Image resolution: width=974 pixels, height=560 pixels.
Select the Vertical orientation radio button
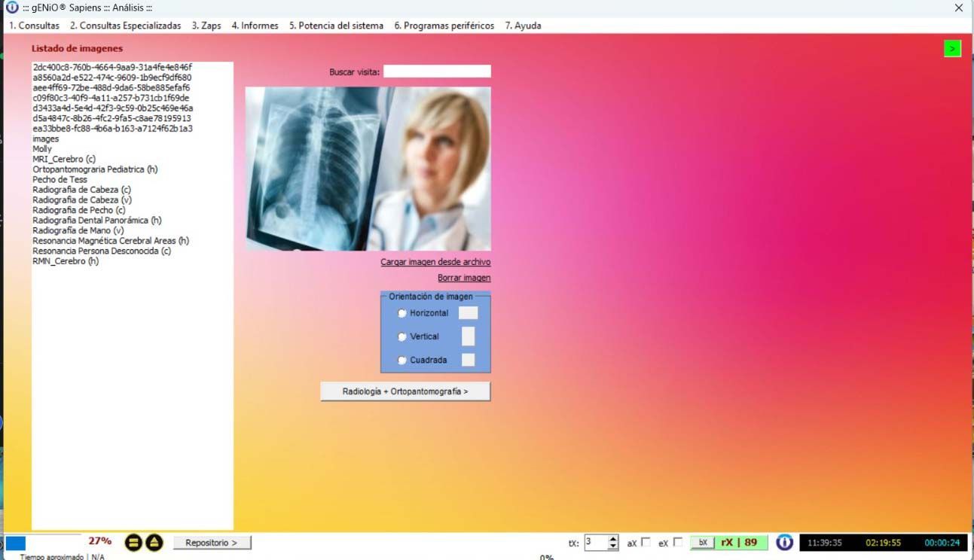click(402, 336)
